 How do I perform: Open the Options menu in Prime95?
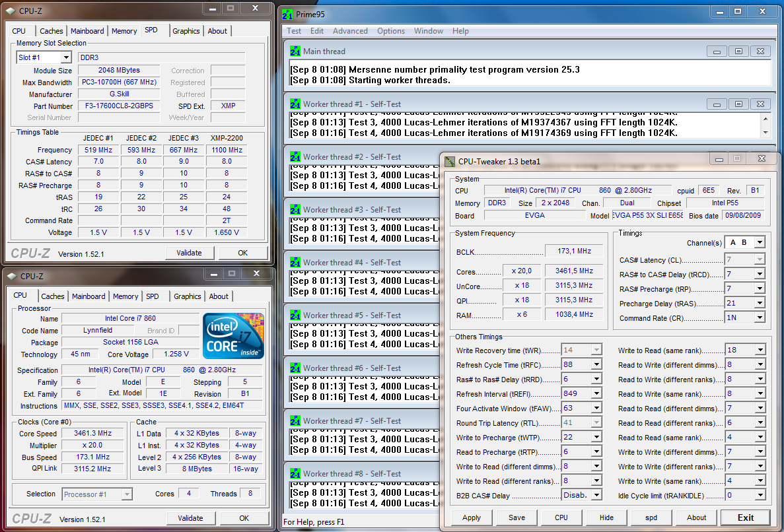click(391, 31)
